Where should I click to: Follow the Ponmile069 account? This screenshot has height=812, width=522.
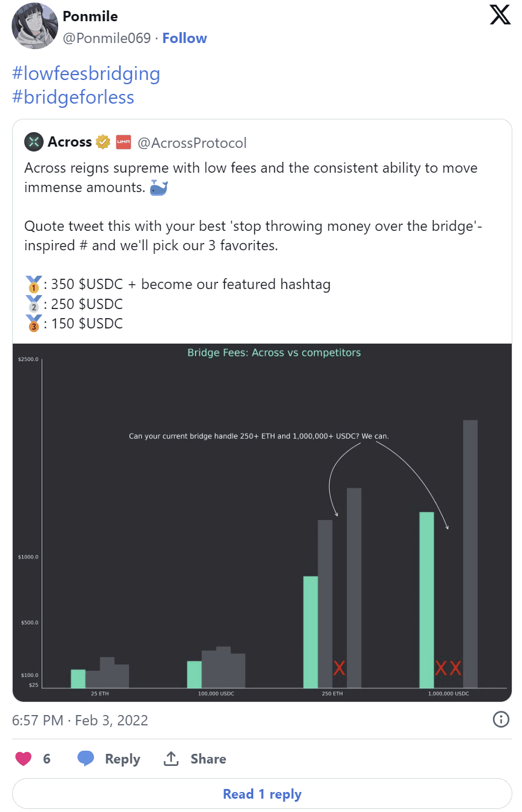click(184, 38)
